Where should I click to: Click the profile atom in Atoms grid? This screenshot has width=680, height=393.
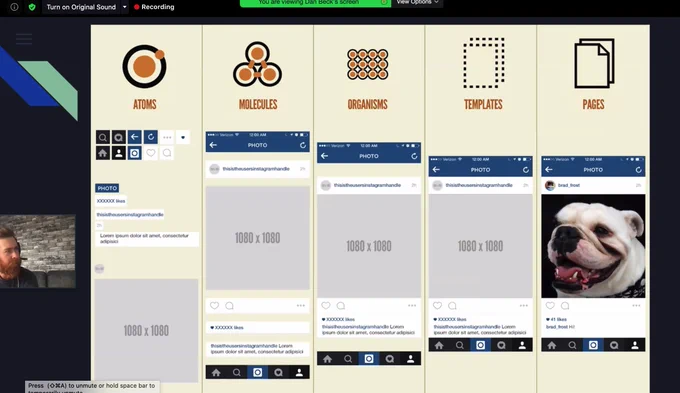[x=118, y=153]
